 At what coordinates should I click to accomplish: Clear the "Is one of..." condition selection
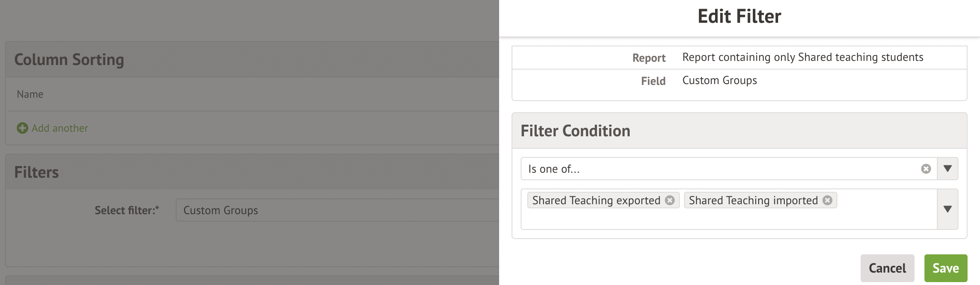tap(926, 169)
